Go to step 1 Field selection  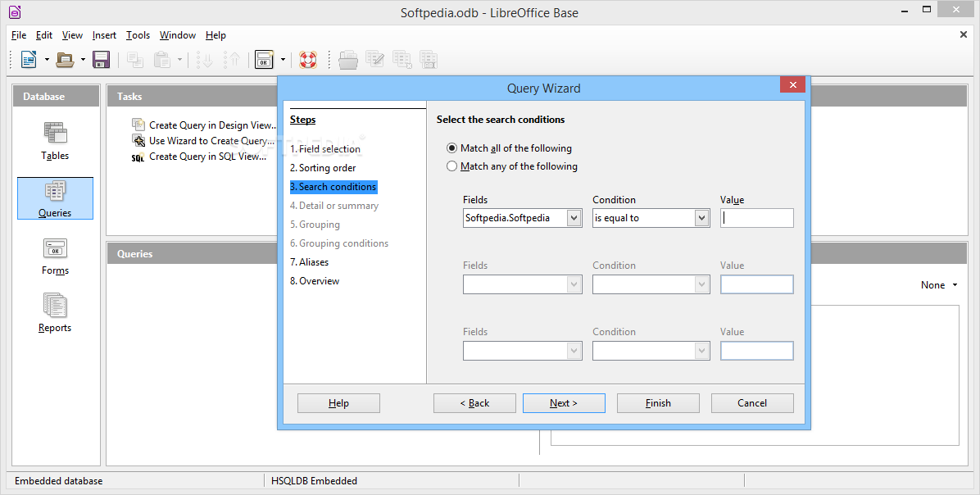pyautogui.click(x=325, y=149)
